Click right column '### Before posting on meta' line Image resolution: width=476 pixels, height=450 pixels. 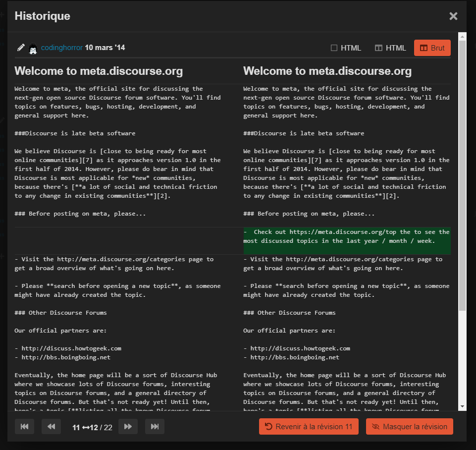309,214
